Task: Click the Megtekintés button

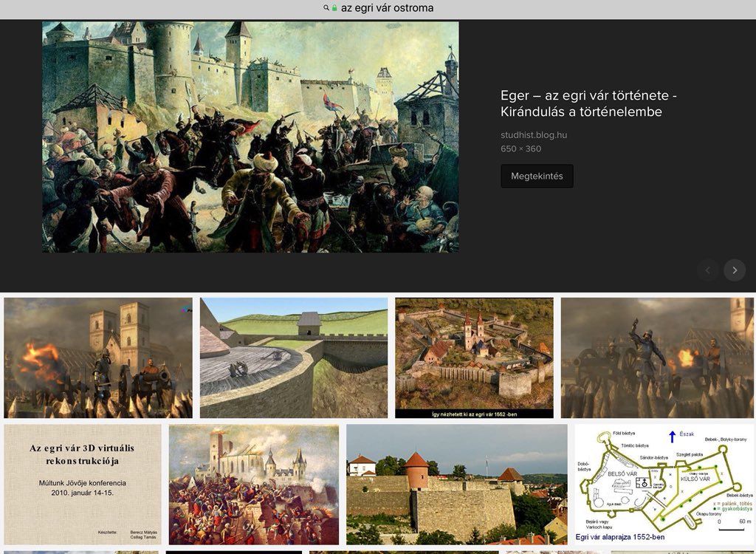Action: click(x=537, y=176)
